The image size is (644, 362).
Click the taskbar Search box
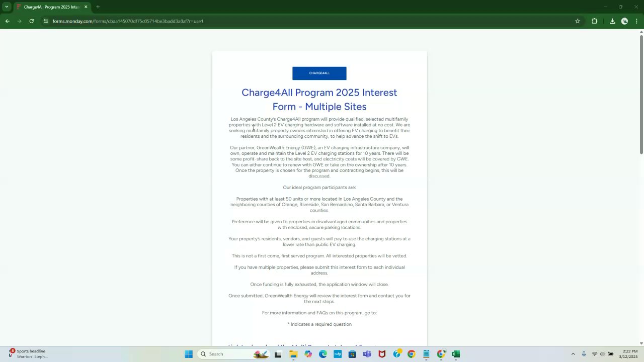click(234, 354)
